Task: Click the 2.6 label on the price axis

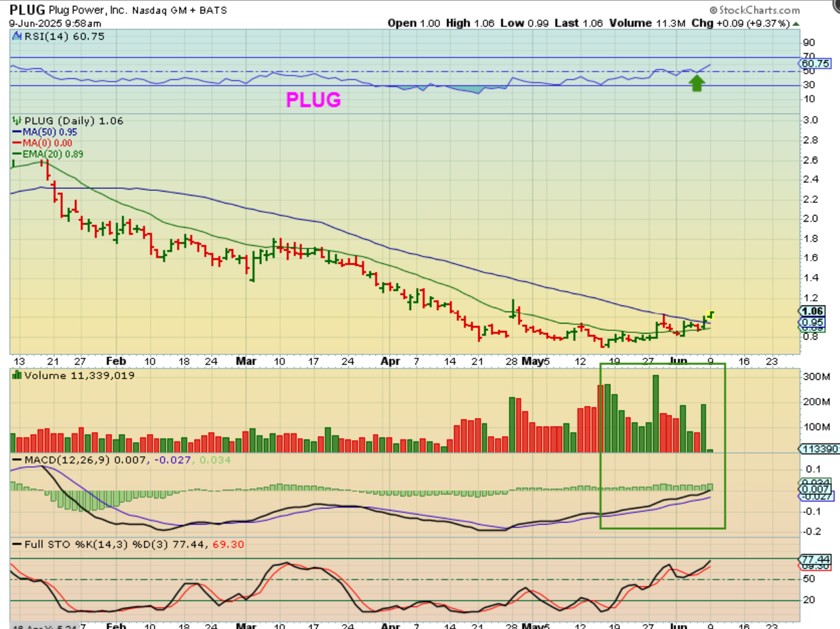Action: tap(809, 159)
